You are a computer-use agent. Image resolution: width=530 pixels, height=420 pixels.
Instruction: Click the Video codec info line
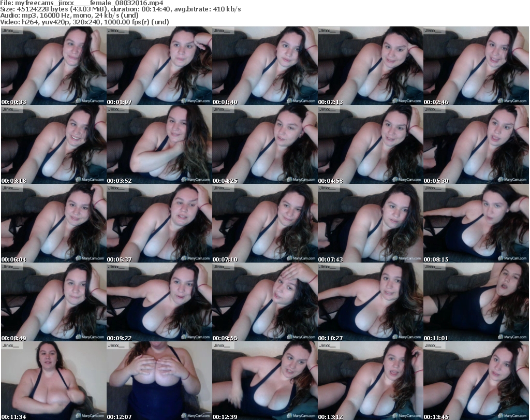click(x=85, y=22)
